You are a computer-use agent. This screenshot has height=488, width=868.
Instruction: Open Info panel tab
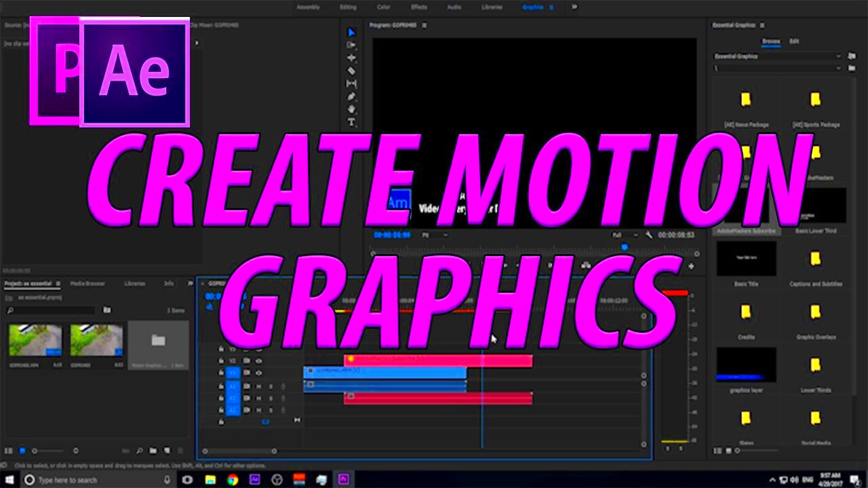pos(169,283)
